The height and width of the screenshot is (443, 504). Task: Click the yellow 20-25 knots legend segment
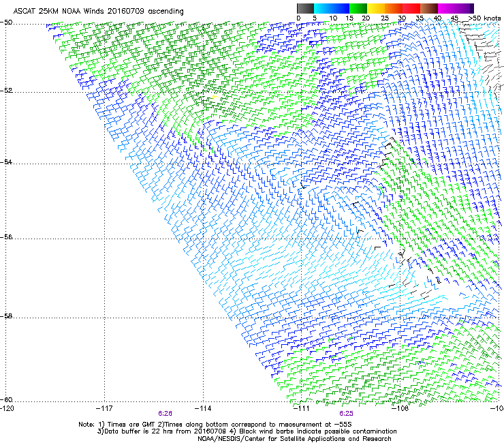click(x=376, y=8)
